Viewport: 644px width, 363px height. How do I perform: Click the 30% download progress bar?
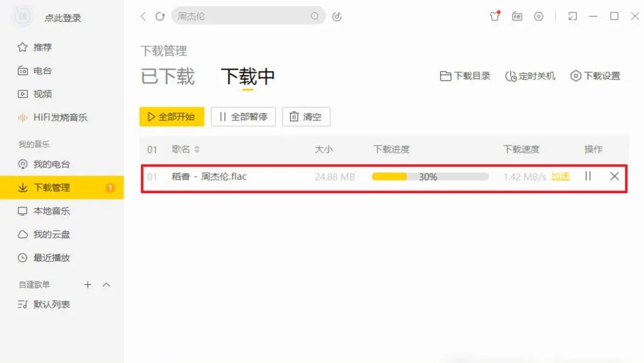(x=430, y=176)
